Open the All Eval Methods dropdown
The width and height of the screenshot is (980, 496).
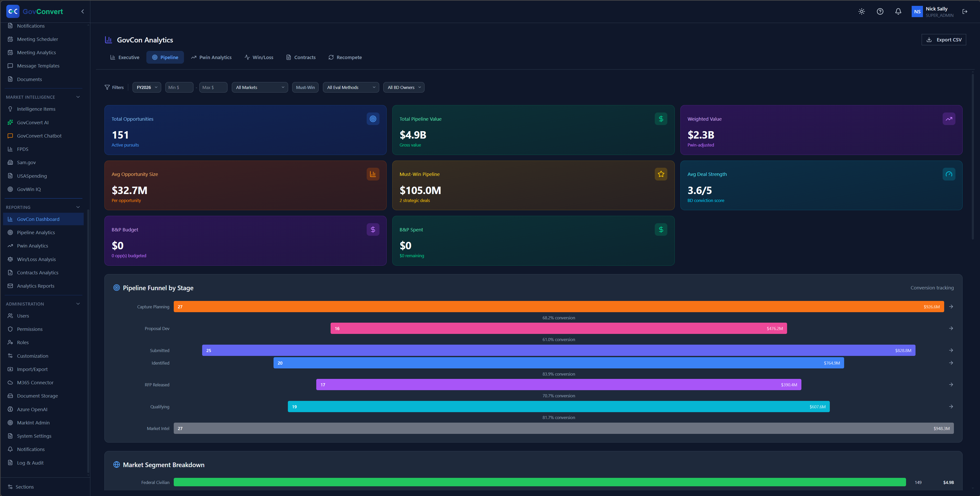pyautogui.click(x=351, y=87)
